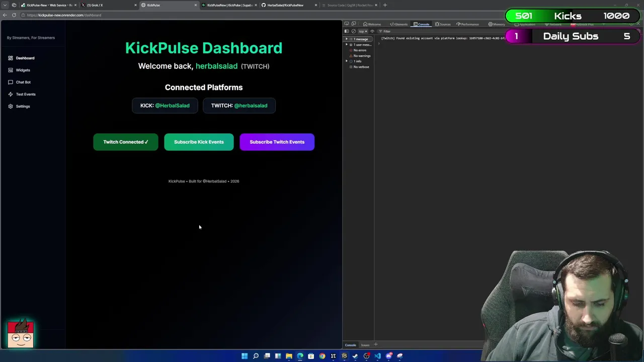Open the DevTools Welcome tab

click(372, 24)
